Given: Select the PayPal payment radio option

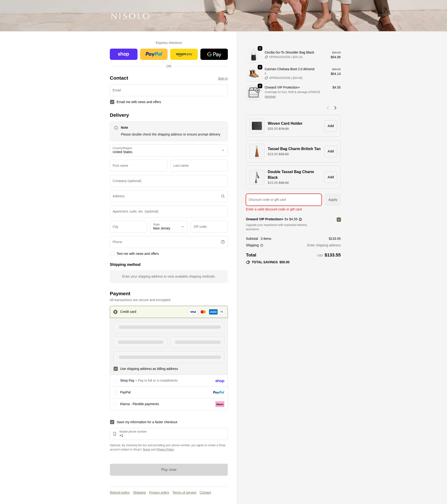Looking at the screenshot, I should (x=115, y=392).
